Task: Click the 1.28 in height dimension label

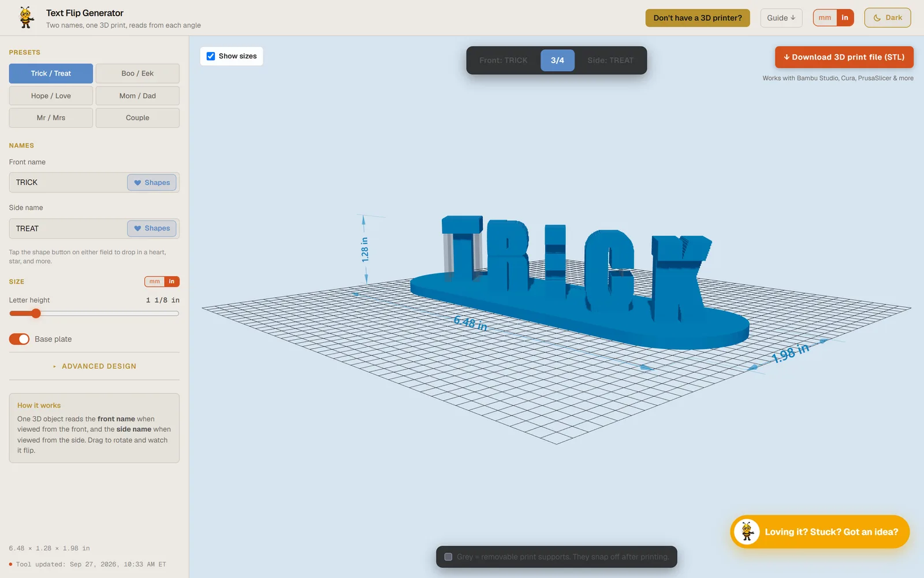Action: (365, 249)
